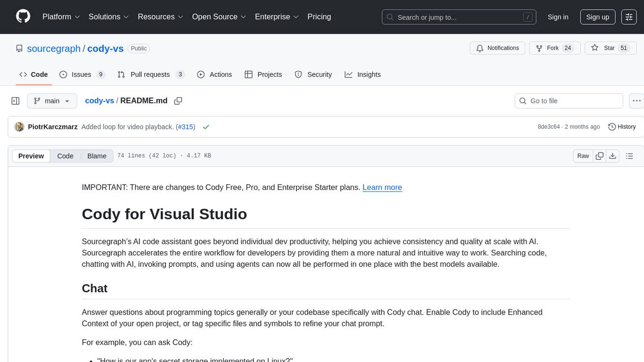644x362 pixels.
Task: Expand the Open Source menu
Action: 219,17
